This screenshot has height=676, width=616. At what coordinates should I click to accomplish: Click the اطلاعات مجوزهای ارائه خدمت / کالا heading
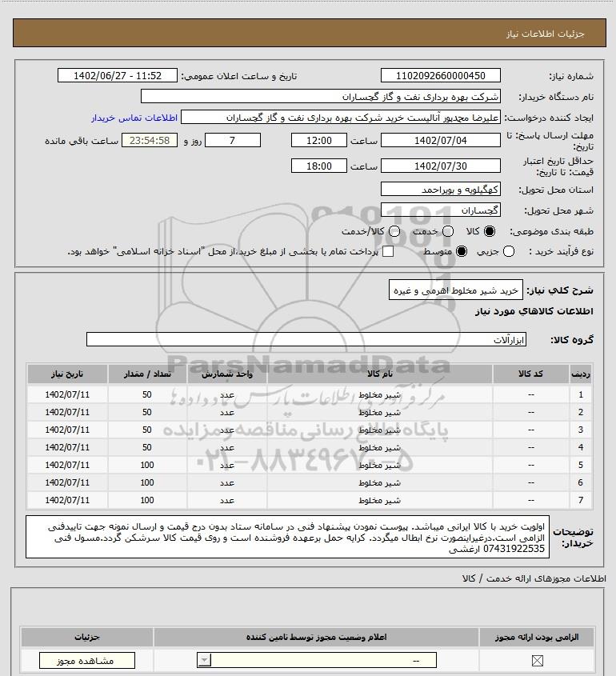tap(534, 578)
